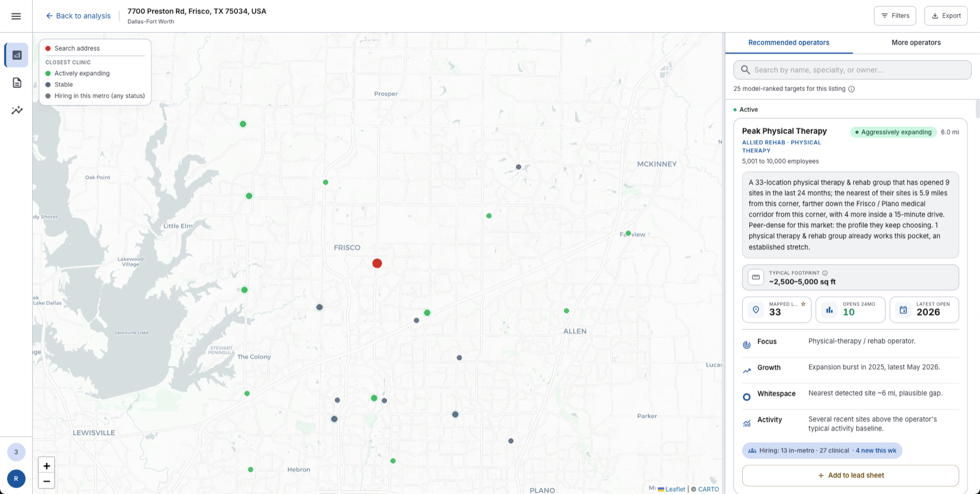Viewport: 980px width, 494px height.
Task: Switch to More operators tab
Action: 916,42
